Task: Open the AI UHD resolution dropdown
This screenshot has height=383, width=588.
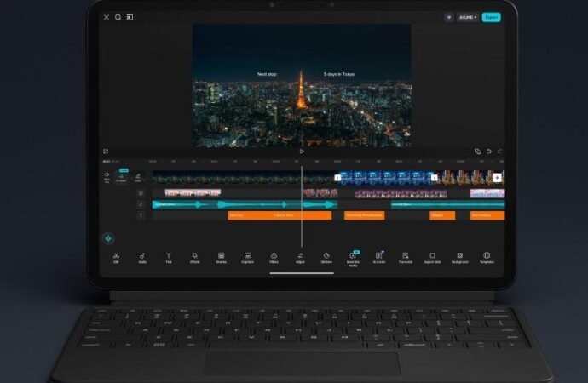Action: (x=468, y=18)
